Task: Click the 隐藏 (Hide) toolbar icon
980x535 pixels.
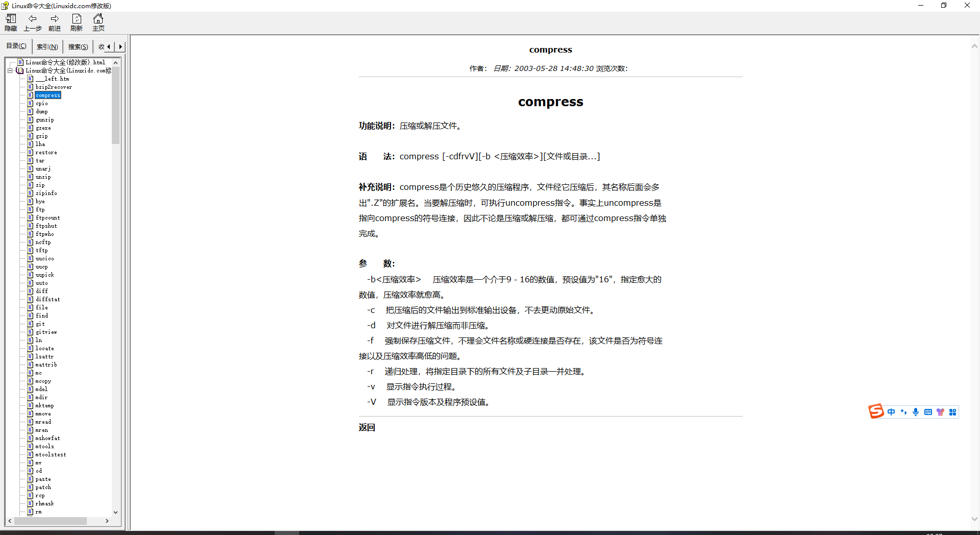Action: coord(10,22)
